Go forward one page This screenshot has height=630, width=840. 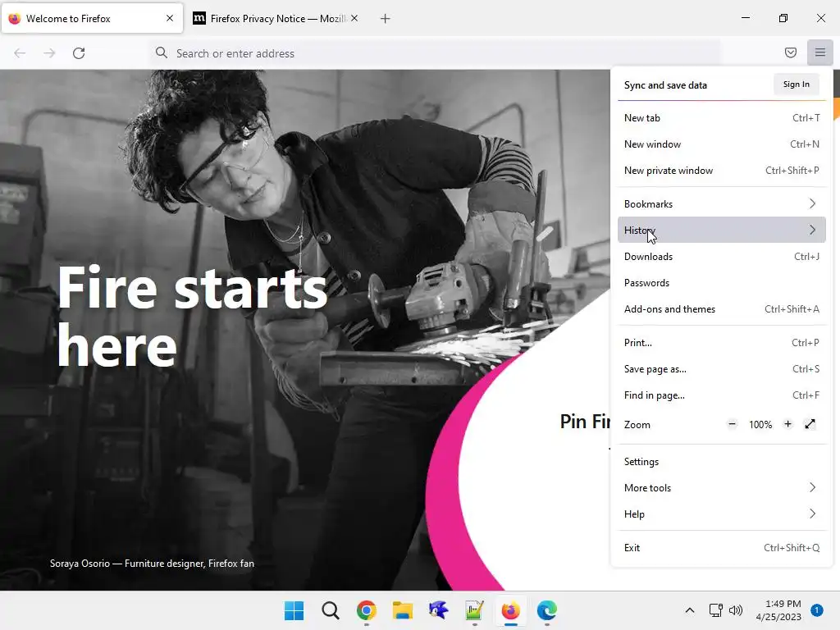(x=49, y=53)
